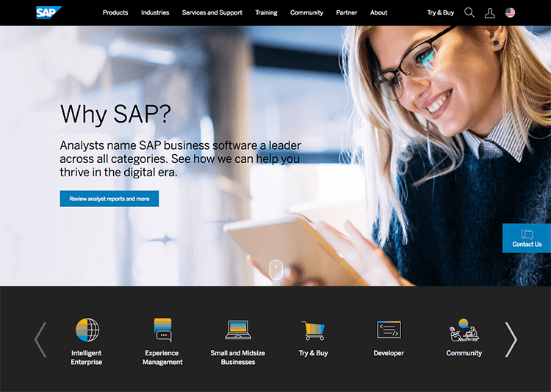The image size is (551, 392).
Task: Show previous carousel items with left chevron
Action: [40, 340]
